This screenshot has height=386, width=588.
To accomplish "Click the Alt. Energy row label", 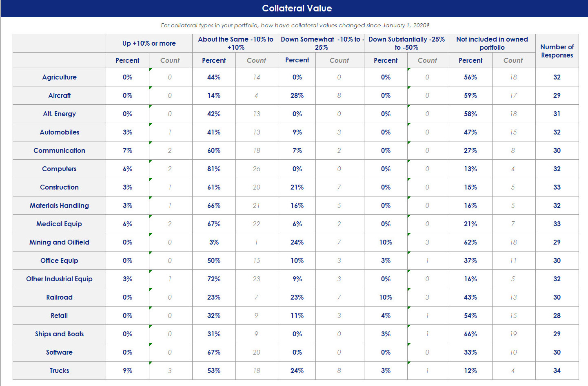I will pos(59,114).
